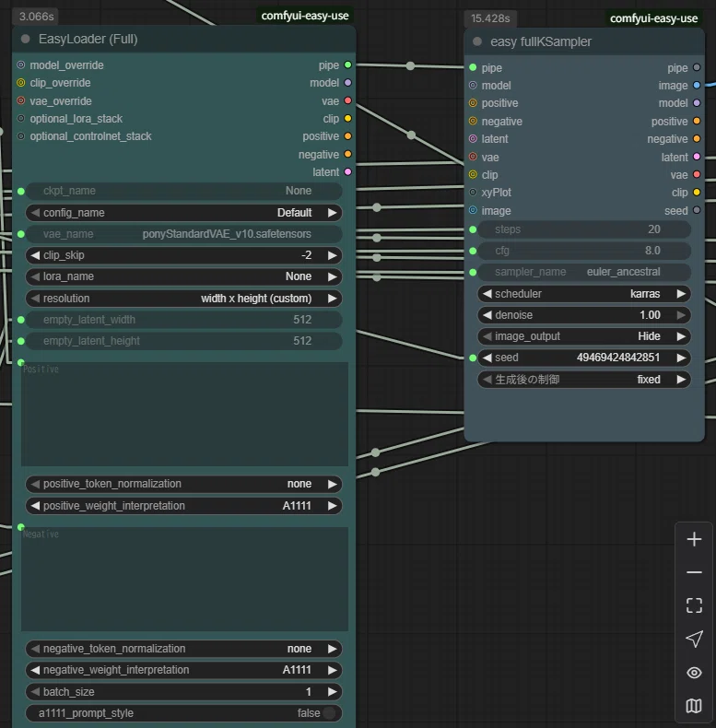This screenshot has height=728, width=716.
Task: Click EasyLoader positive output connector
Action: click(x=347, y=136)
